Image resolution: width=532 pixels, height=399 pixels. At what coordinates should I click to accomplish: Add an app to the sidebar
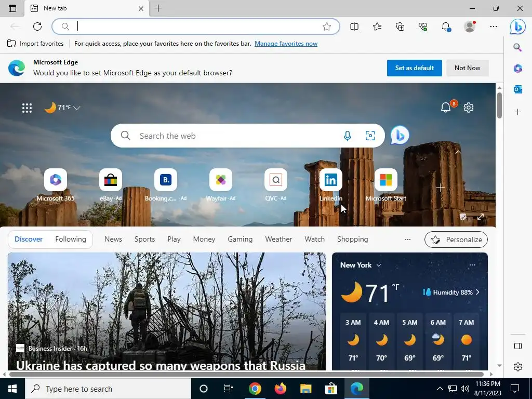(517, 112)
